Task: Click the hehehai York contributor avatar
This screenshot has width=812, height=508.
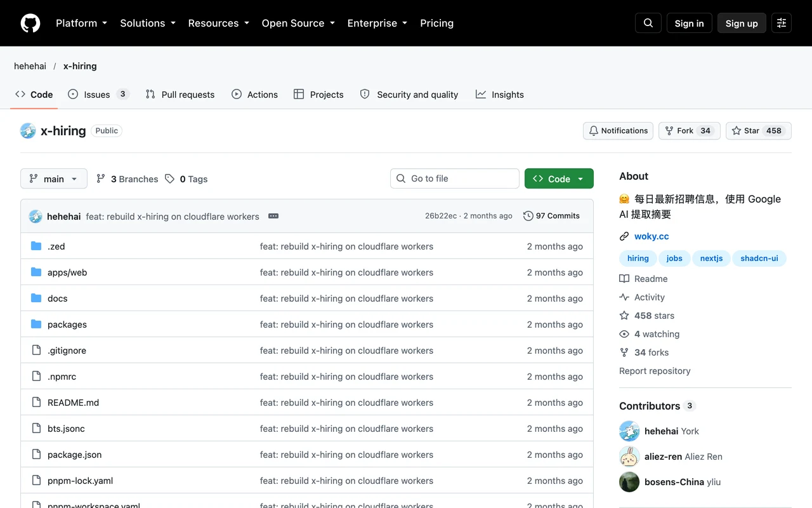Action: click(629, 431)
